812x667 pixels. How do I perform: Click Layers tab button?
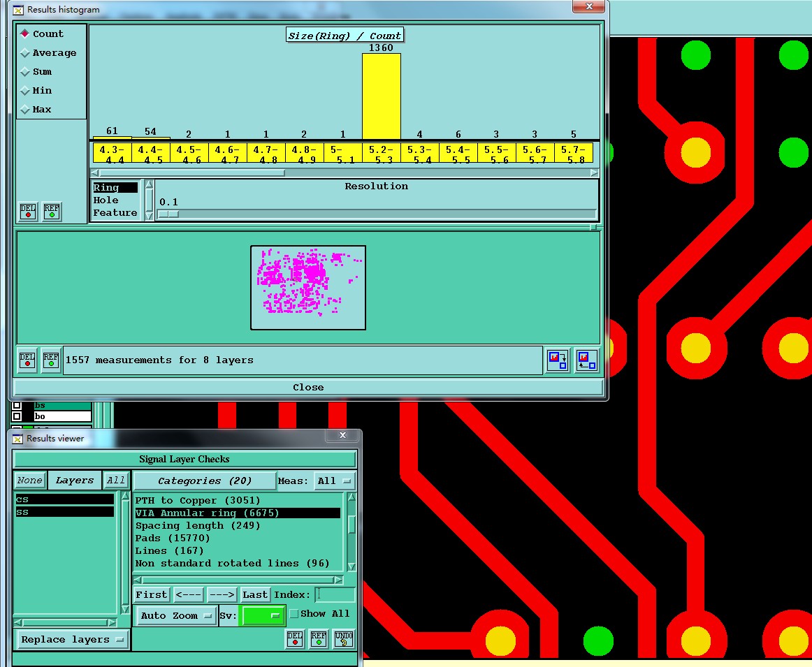point(75,481)
